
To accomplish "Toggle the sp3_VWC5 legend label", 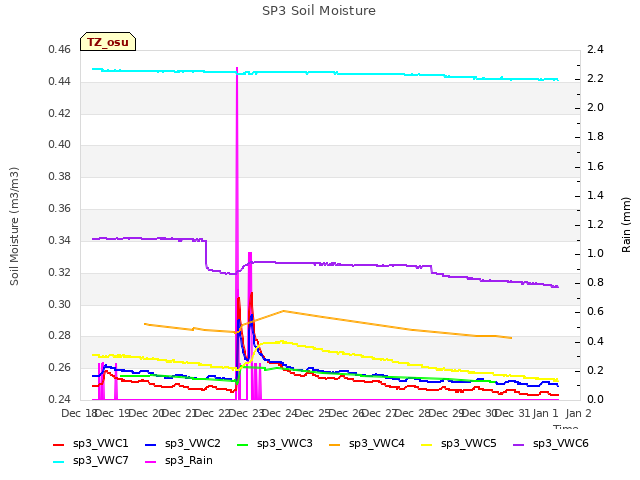I will coord(469,444).
